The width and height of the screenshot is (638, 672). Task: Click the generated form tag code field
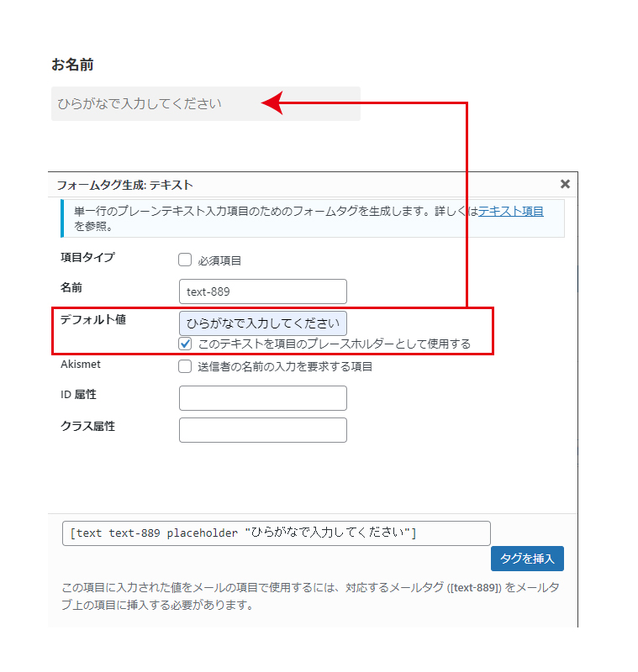(276, 533)
